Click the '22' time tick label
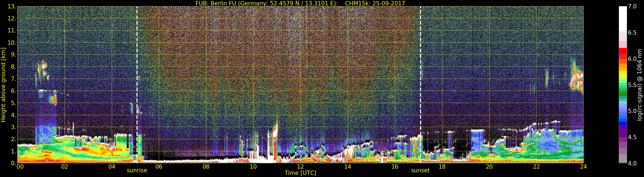The image size is (644, 177). [536, 167]
